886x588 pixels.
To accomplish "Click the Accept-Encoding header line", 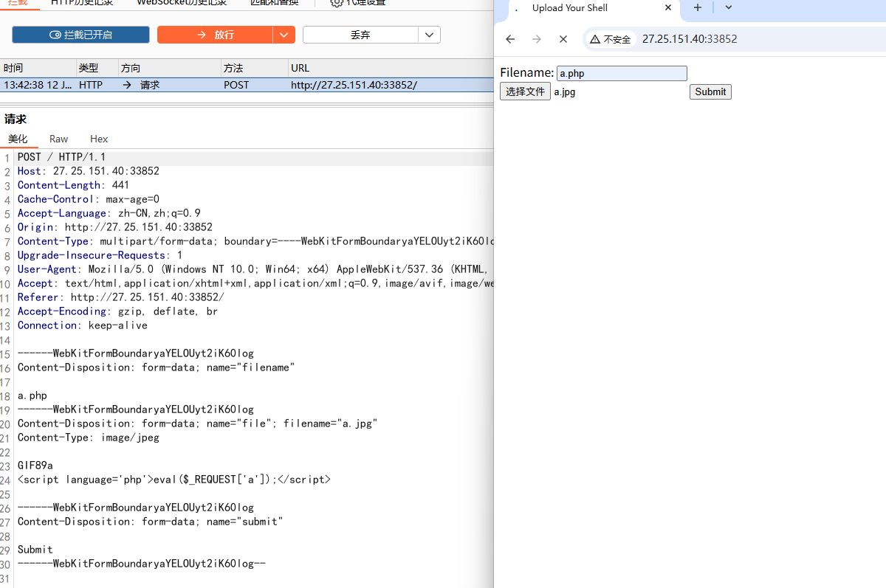I will pyautogui.click(x=118, y=311).
